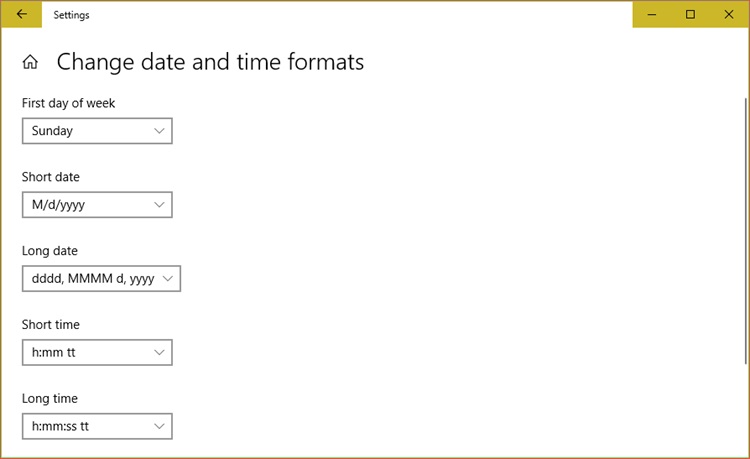Click the 'Change date and time formats' heading
750x459 pixels.
[210, 62]
